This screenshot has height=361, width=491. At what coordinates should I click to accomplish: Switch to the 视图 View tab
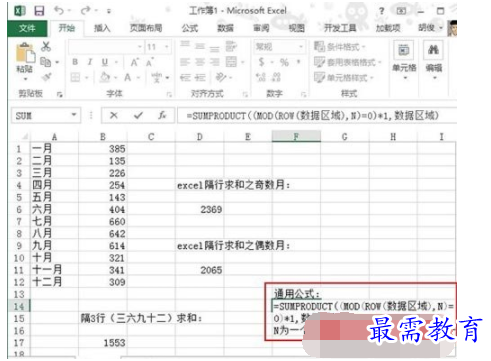pos(297,28)
